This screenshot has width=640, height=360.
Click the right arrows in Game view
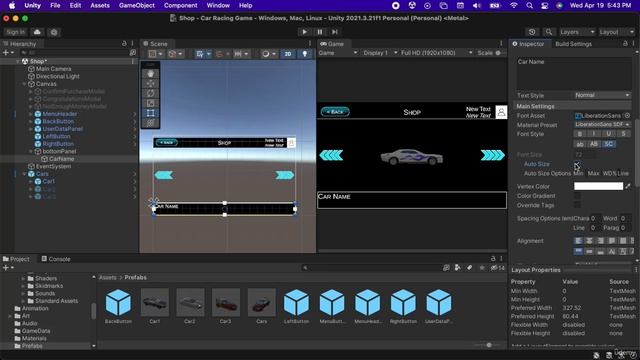point(493,155)
